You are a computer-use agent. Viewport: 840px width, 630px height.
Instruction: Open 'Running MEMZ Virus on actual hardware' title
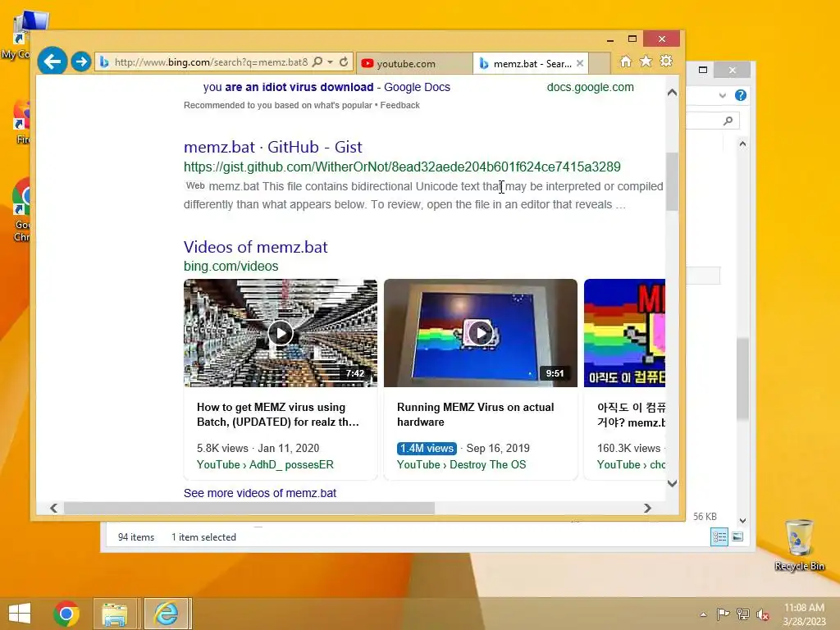[476, 414]
